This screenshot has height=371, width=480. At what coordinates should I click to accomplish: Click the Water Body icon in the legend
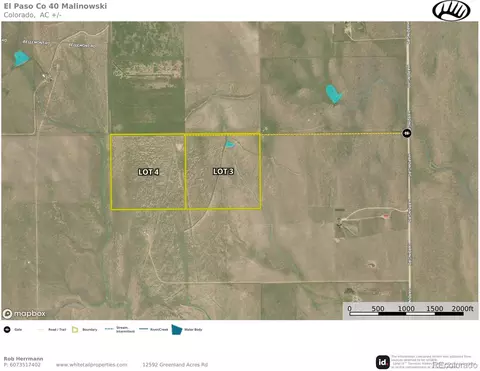[177, 330]
